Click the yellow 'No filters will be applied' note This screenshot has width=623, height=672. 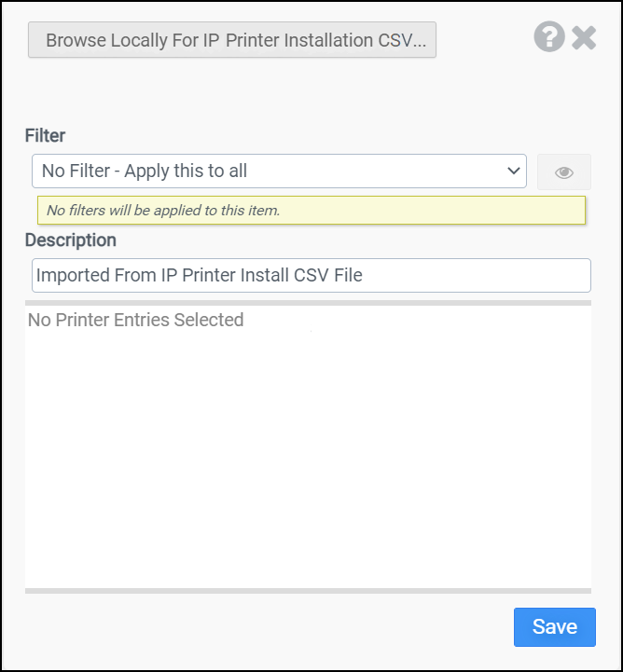[x=311, y=211]
